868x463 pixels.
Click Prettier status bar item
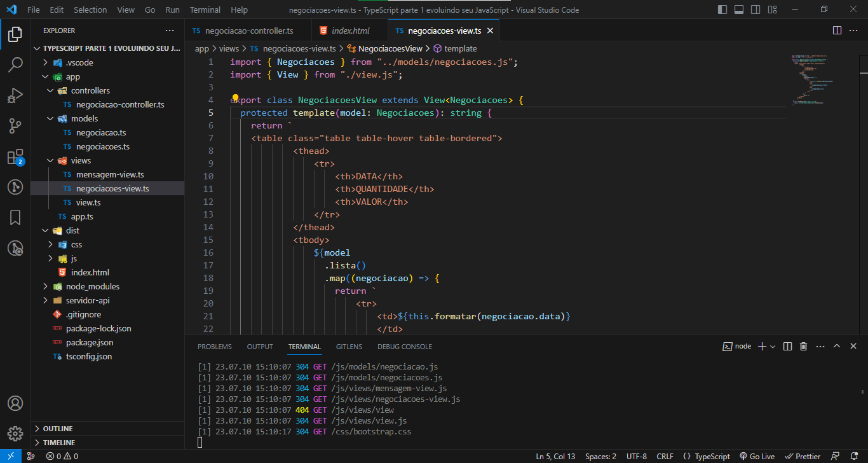(803, 456)
